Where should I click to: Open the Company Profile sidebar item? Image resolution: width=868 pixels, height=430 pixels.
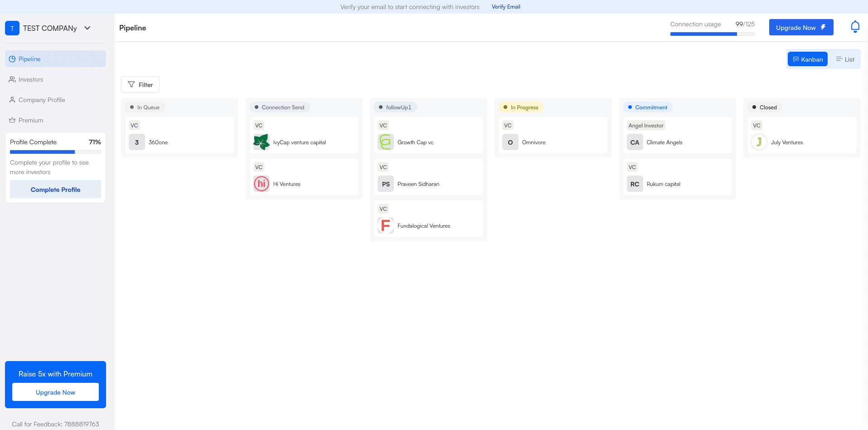point(55,100)
